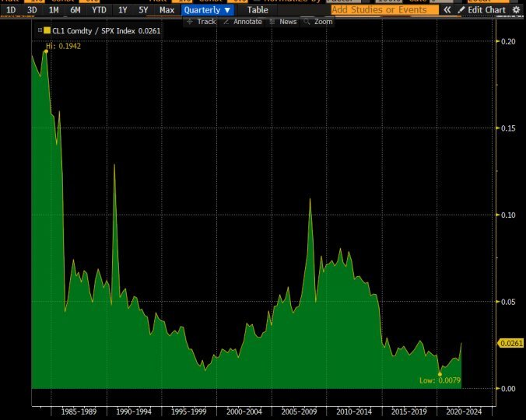Collapse panel with double chevron icon
Viewport: 526px width, 420px height.
tap(447, 10)
